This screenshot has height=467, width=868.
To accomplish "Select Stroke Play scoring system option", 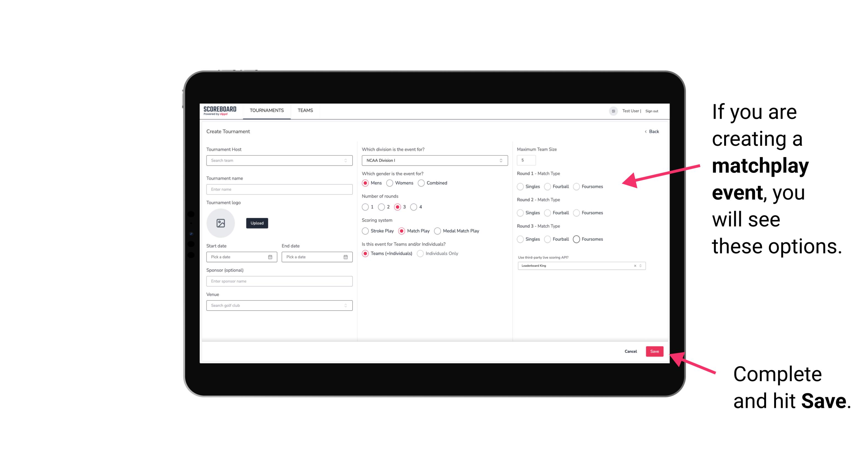I will click(x=365, y=231).
